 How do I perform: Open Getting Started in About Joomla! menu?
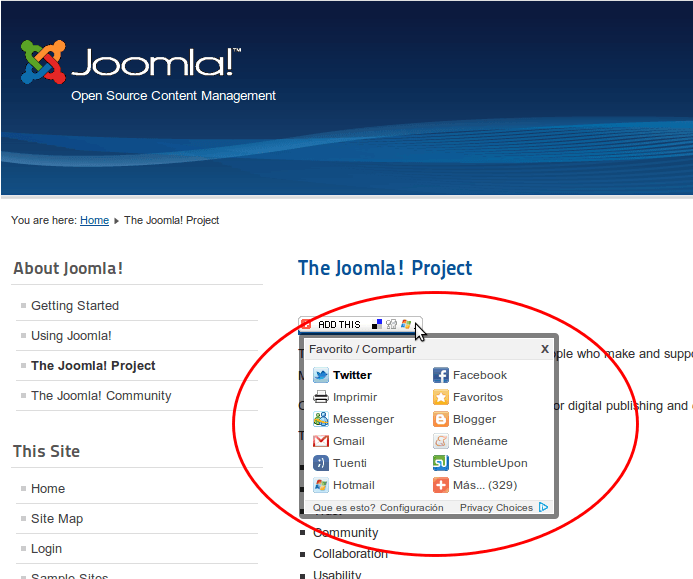pos(75,305)
